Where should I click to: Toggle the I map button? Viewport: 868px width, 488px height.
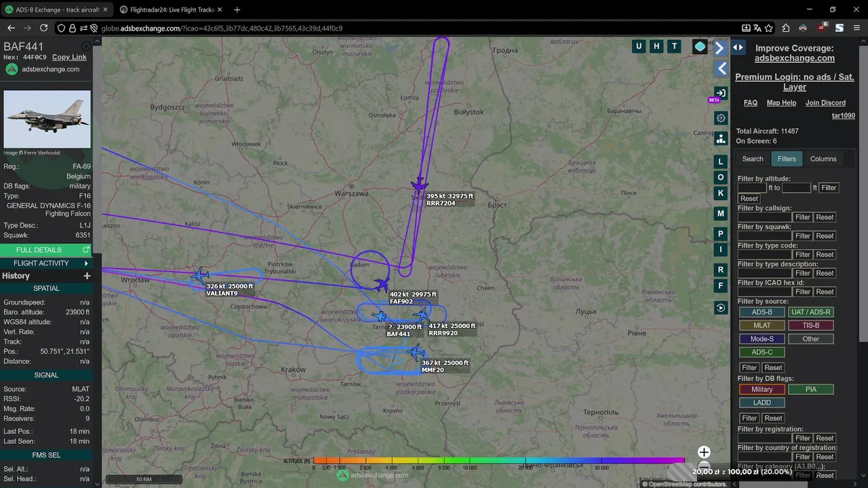(721, 249)
